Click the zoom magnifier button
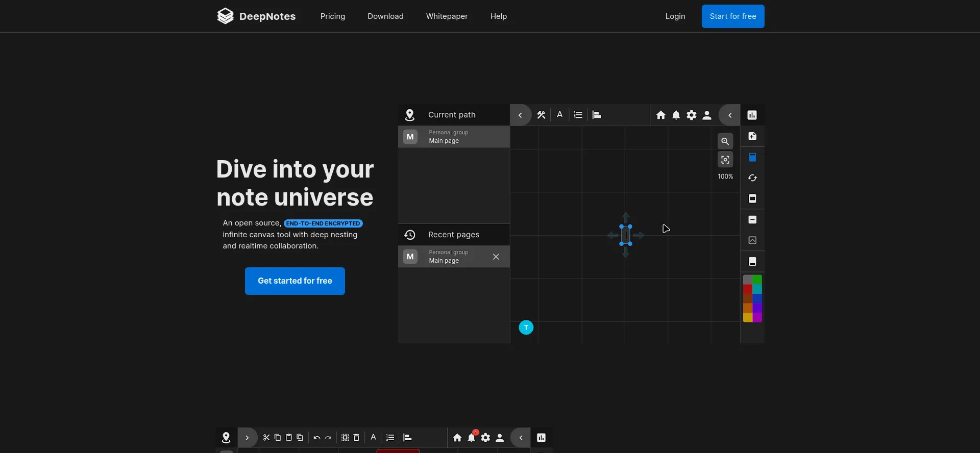Screen dimensions: 980x453 pos(725,141)
